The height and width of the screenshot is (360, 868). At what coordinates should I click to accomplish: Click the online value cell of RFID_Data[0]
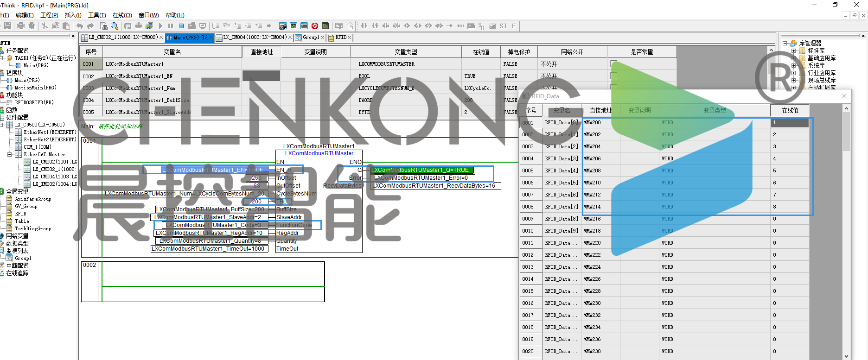(x=790, y=123)
